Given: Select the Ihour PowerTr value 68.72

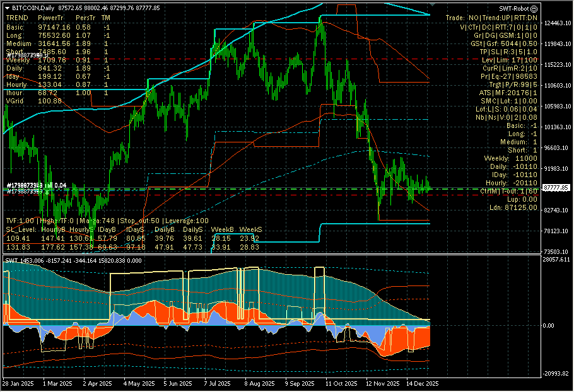Looking at the screenshot, I should [x=47, y=93].
